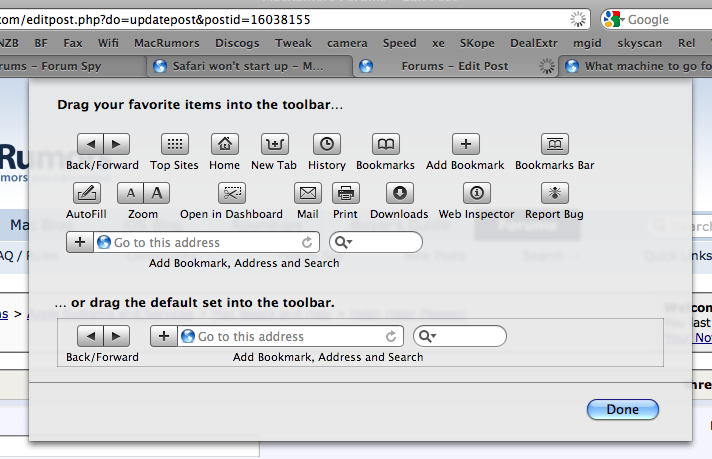Click the Google search field in the toolbar
This screenshot has height=459, width=712.
[657, 20]
